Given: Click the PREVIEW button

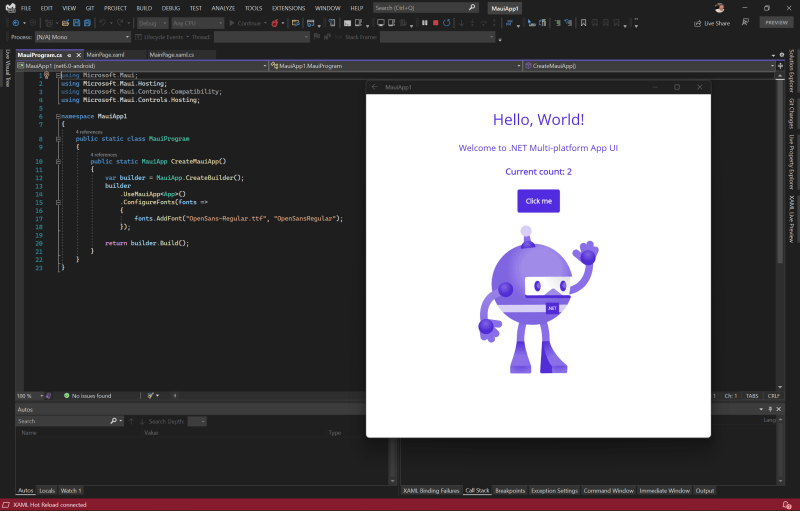Looking at the screenshot, I should point(777,22).
